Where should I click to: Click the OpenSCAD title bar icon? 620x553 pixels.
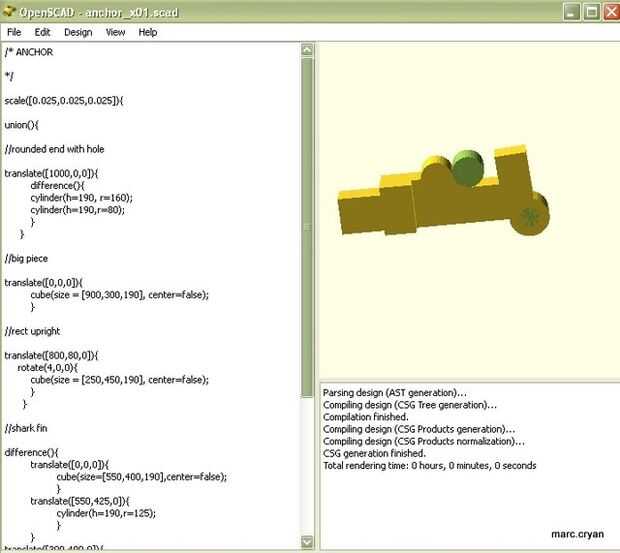(9, 11)
